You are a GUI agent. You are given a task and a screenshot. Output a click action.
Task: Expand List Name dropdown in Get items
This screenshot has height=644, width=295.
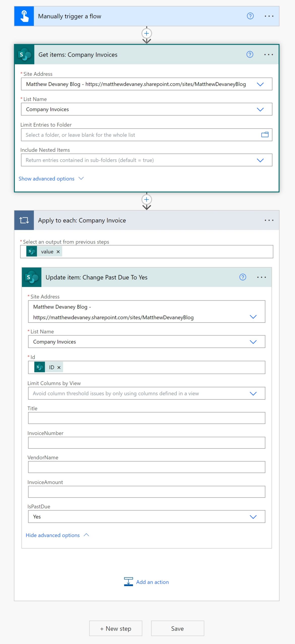[260, 109]
